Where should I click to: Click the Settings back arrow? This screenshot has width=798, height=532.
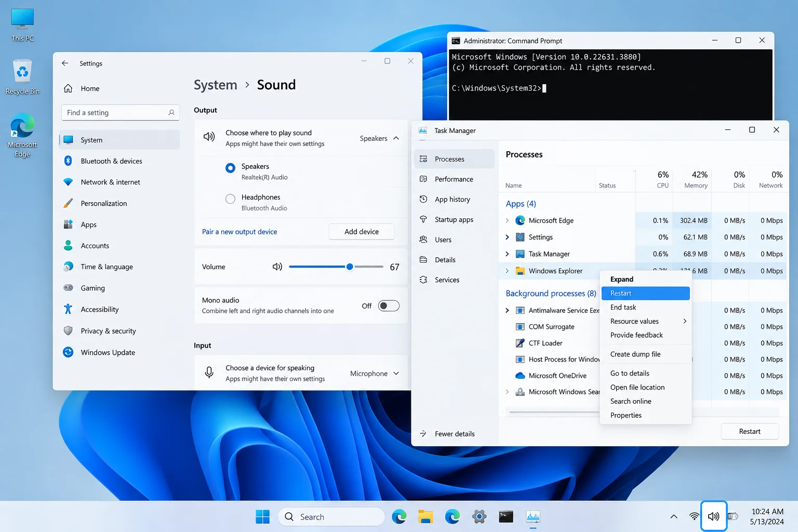click(x=65, y=63)
